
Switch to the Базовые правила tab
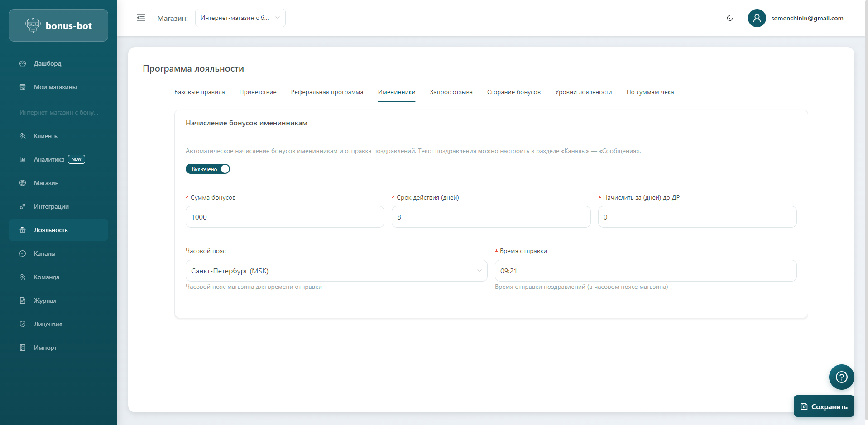(x=199, y=92)
